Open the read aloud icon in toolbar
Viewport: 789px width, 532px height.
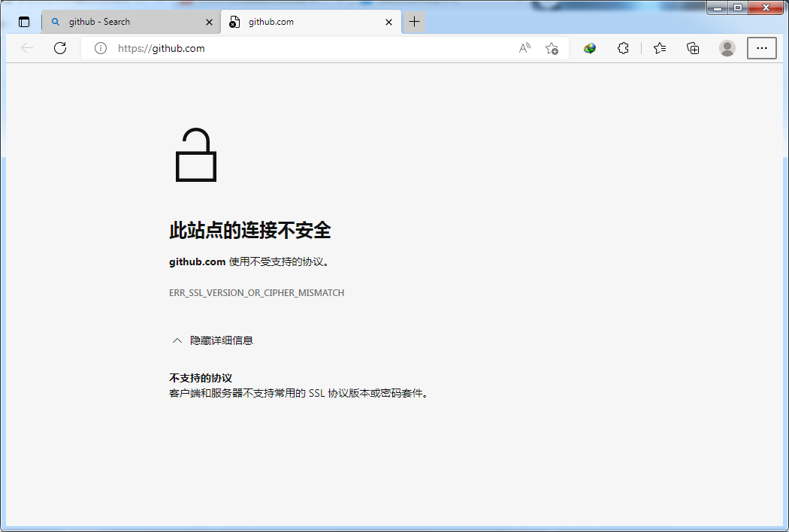pos(523,47)
